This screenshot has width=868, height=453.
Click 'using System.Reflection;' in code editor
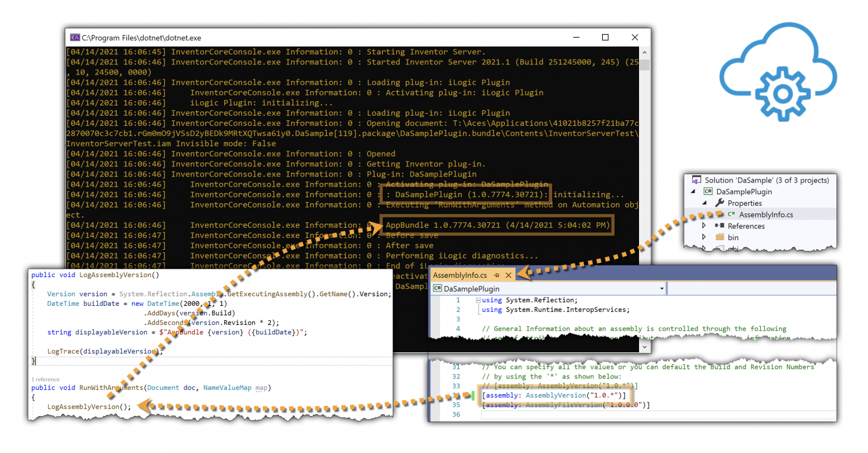coord(530,300)
